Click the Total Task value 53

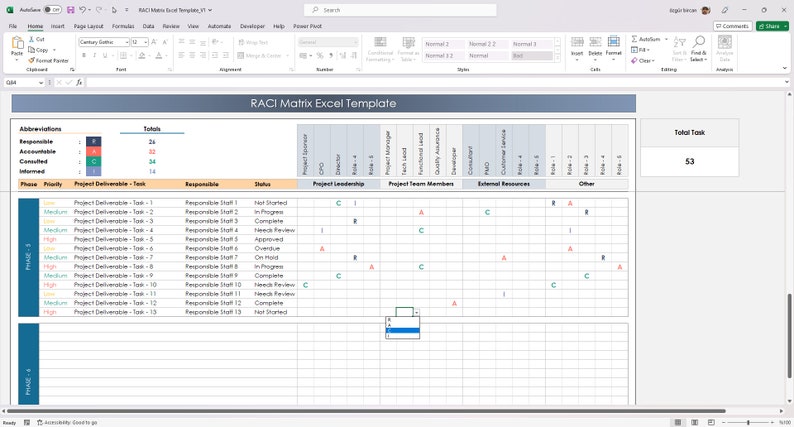tap(689, 162)
